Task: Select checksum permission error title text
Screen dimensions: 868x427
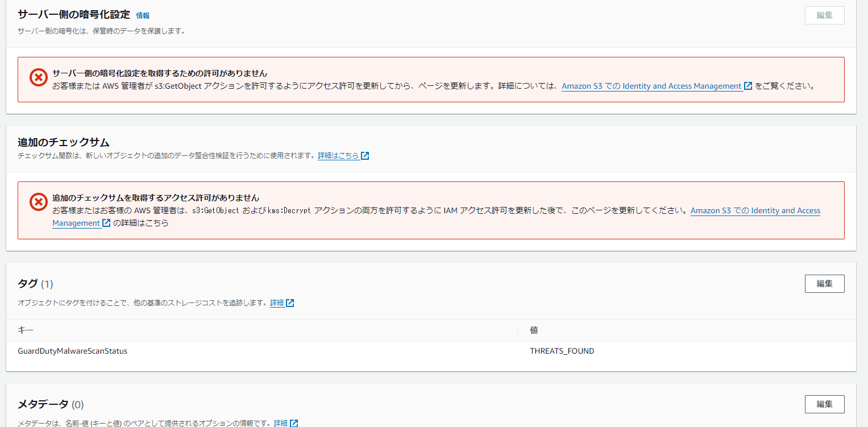Action: coord(156,198)
